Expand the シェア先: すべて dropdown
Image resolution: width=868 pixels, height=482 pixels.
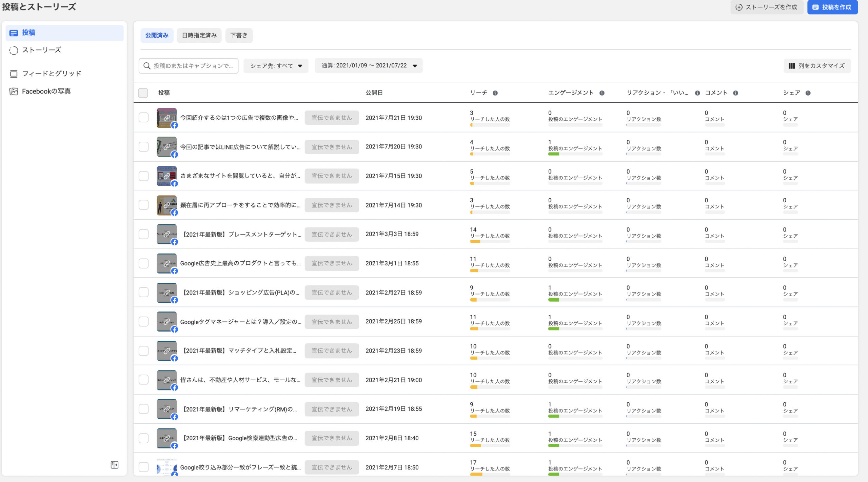pos(276,66)
